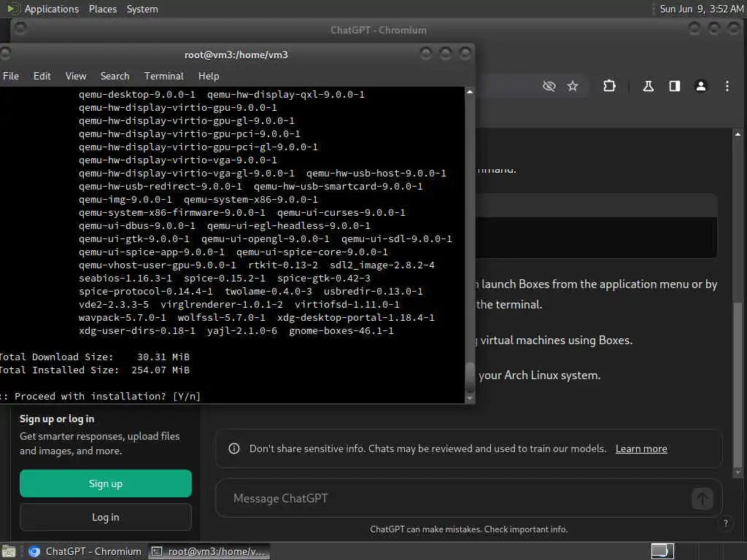Click the terminal scrollbar thumb
This screenshot has width=747, height=560.
pyautogui.click(x=470, y=377)
